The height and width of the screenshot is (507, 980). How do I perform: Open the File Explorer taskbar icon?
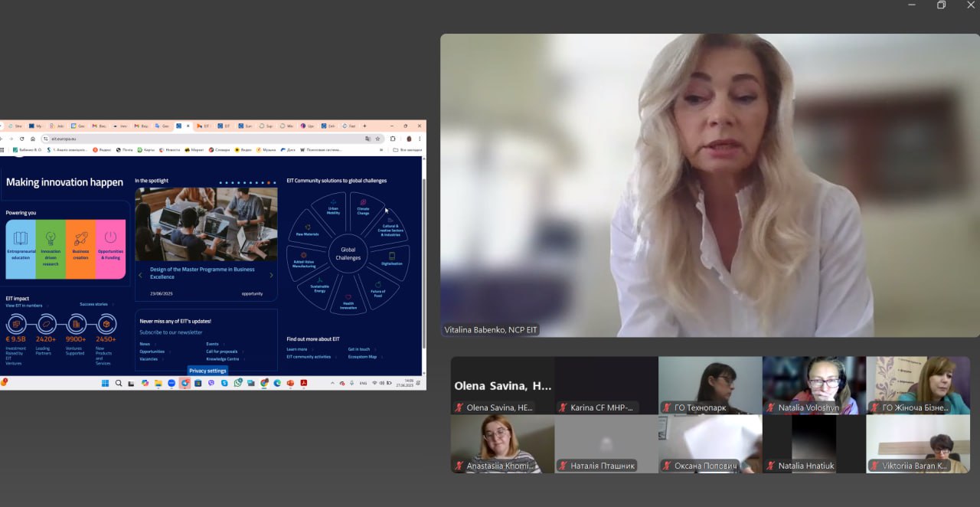[158, 383]
